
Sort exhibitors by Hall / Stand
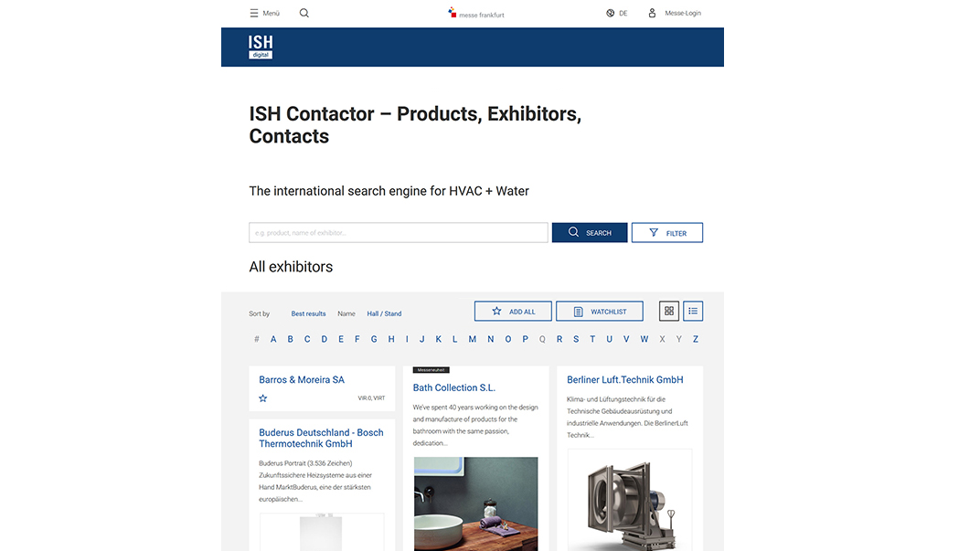[384, 313]
